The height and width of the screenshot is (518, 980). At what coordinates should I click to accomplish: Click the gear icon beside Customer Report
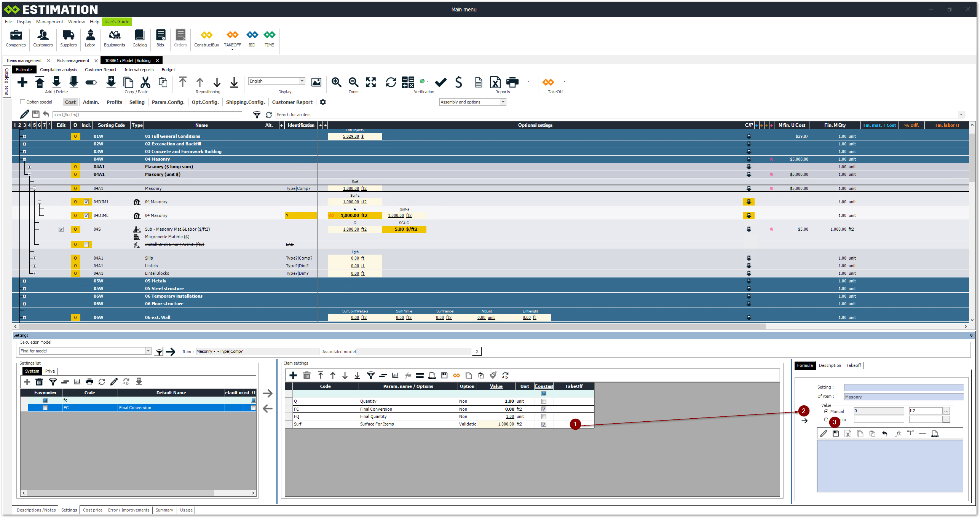pos(323,102)
